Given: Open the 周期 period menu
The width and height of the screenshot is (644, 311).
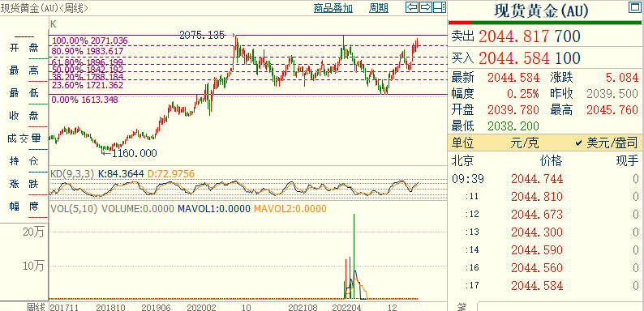Looking at the screenshot, I should click(x=378, y=8).
